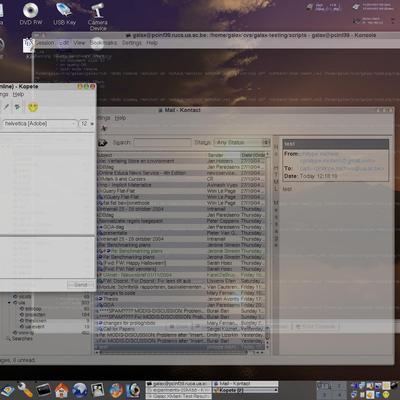Viewport: 400px width, 400px height.
Task: Open the Camera Device desktop icon
Action: (98, 17)
